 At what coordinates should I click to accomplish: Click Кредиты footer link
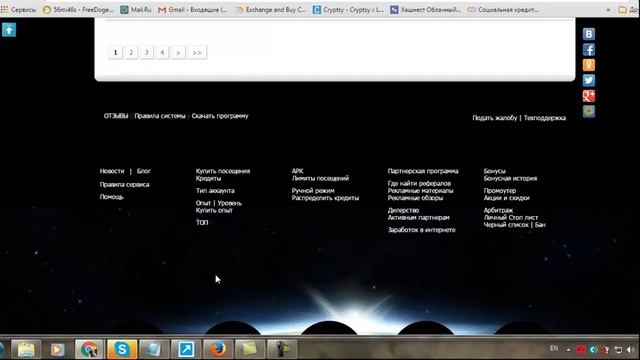[x=209, y=178]
